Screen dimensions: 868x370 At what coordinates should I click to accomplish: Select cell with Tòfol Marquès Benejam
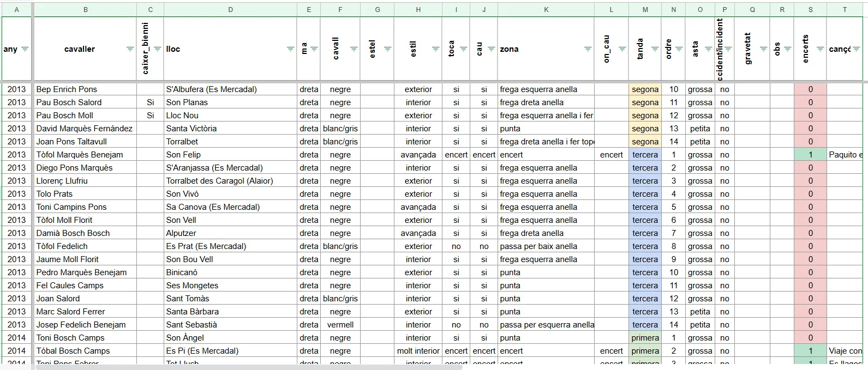click(x=85, y=155)
